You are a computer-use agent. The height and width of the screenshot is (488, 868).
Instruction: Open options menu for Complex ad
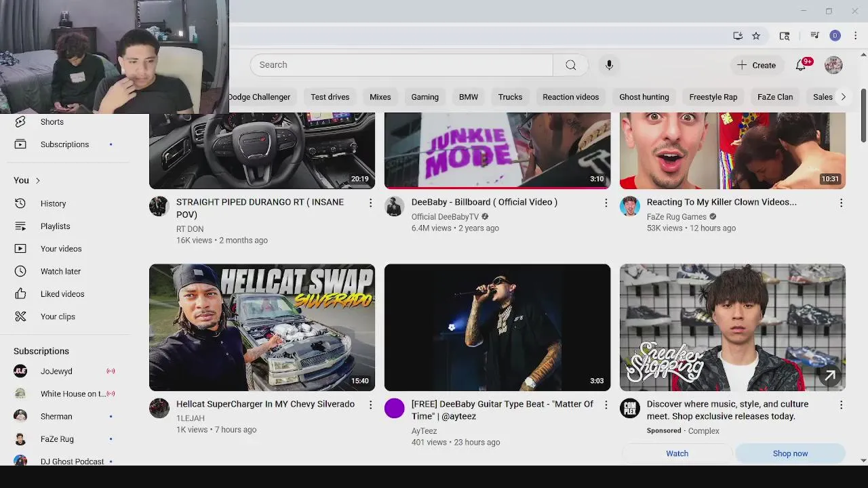841,405
